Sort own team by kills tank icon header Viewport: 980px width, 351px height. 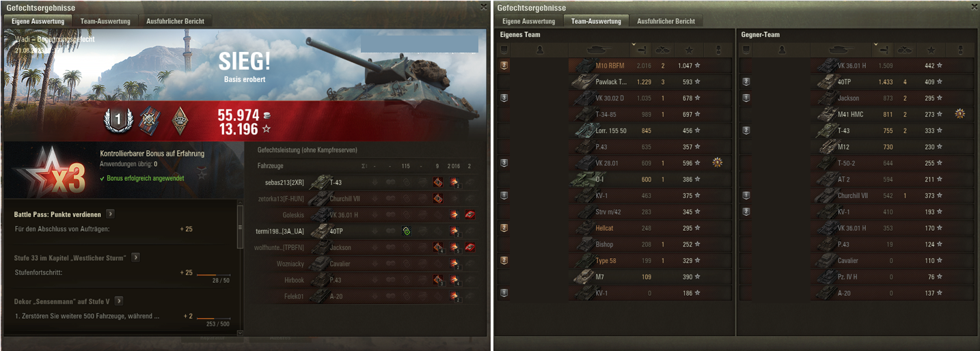663,49
